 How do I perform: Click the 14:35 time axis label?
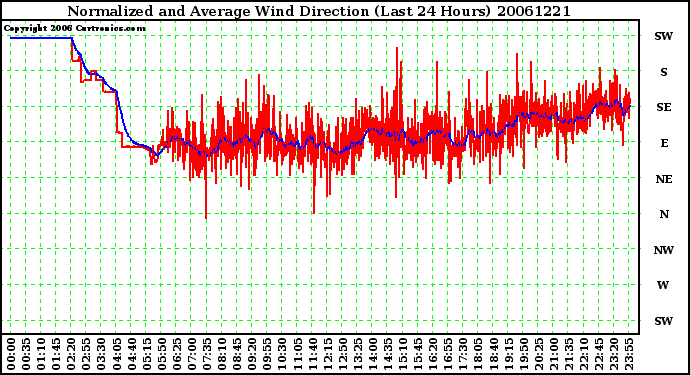[x=387, y=354]
